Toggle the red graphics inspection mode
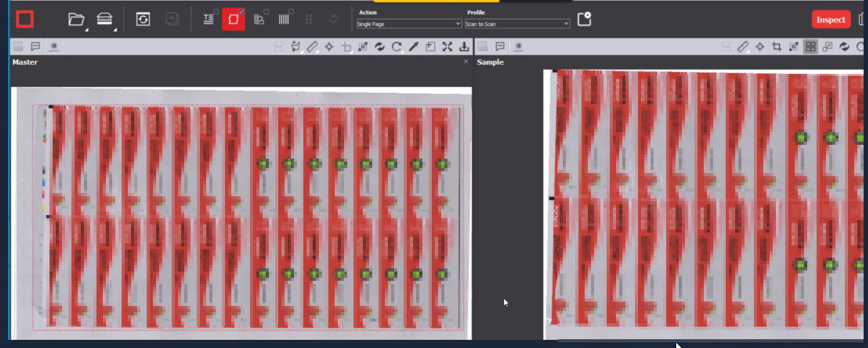This screenshot has width=868, height=348. [233, 19]
